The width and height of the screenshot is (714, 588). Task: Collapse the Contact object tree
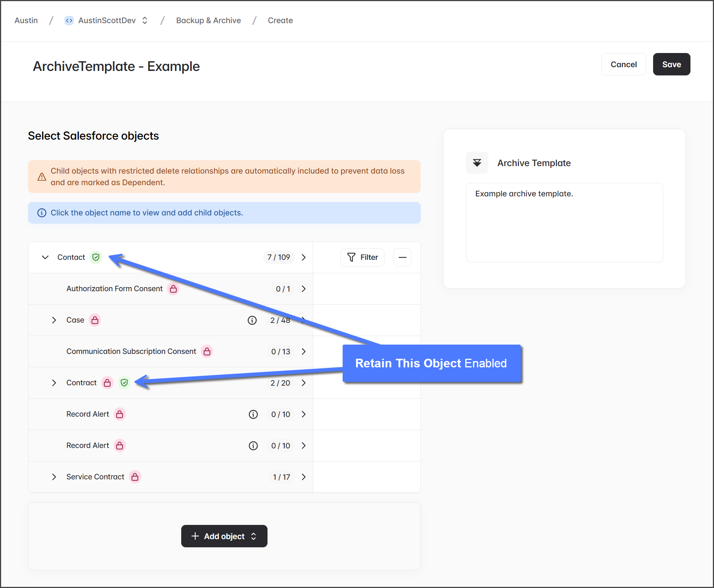[45, 257]
